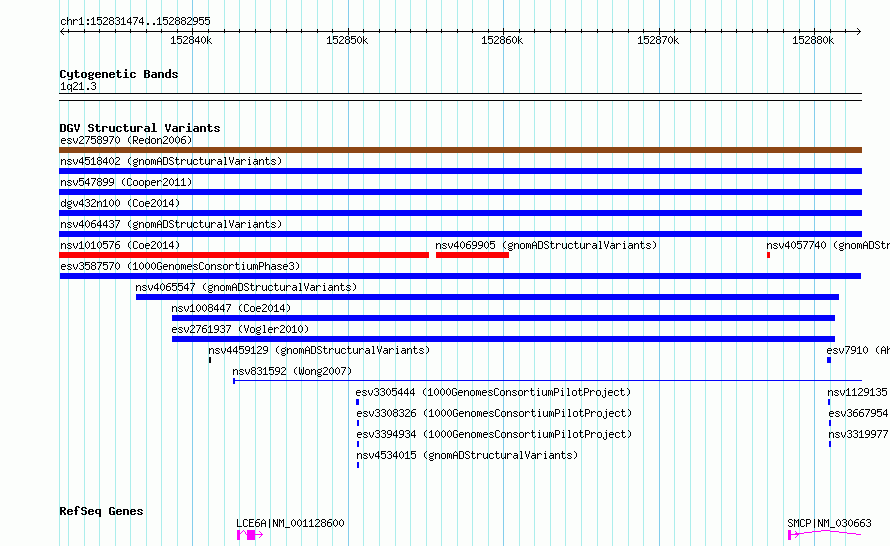Select esv3308326 PilotProject label
Image resolution: width=890 pixels, height=546 pixels.
(x=494, y=413)
